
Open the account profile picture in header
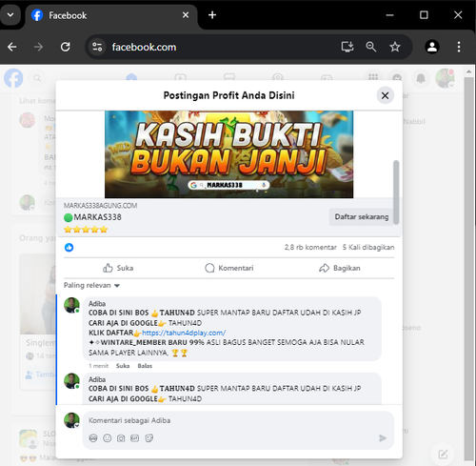(x=445, y=78)
